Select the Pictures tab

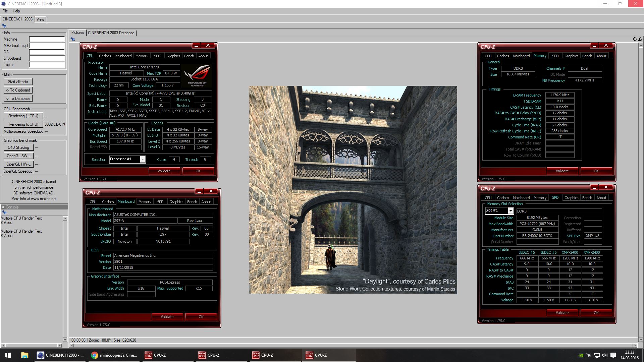[77, 33]
